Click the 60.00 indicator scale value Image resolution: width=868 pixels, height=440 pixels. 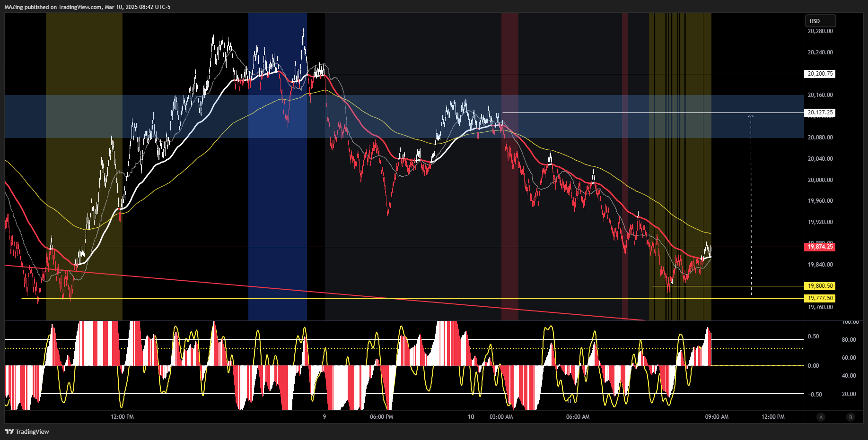click(849, 358)
